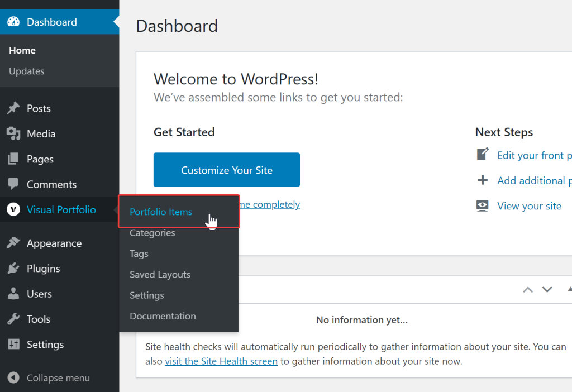Click the Customize Your Site button
Image resolution: width=572 pixels, height=392 pixels.
[227, 170]
